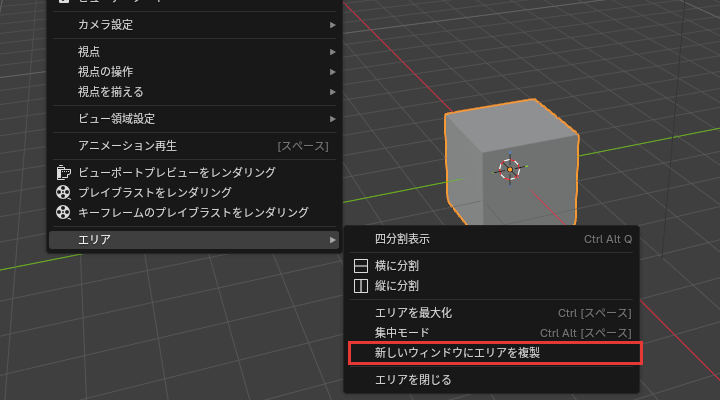
Task: Click the 横に分割 horizontal split icon
Action: 361,266
